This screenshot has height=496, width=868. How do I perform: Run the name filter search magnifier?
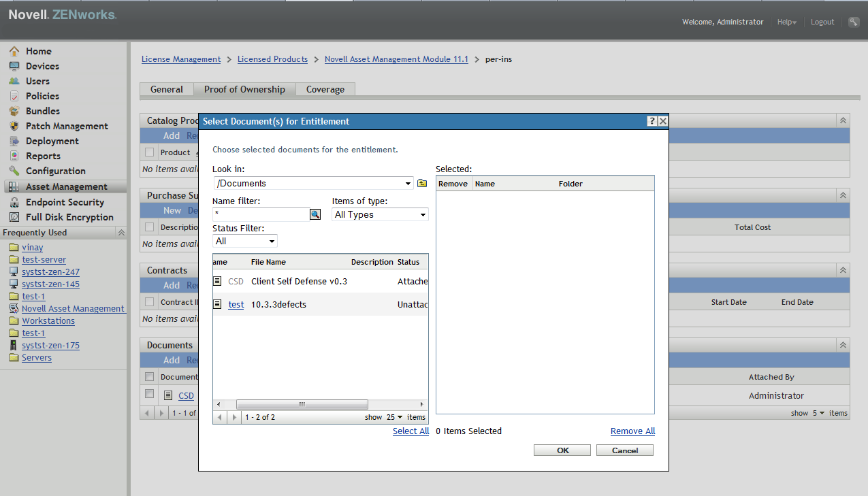coord(315,214)
